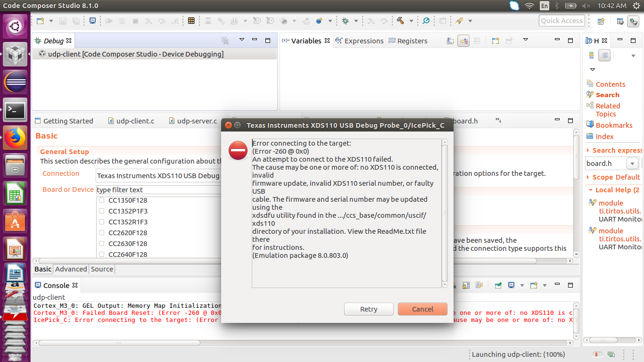Click the Suspend debug toolbar icon
This screenshot has height=362, width=644.
[122, 21]
